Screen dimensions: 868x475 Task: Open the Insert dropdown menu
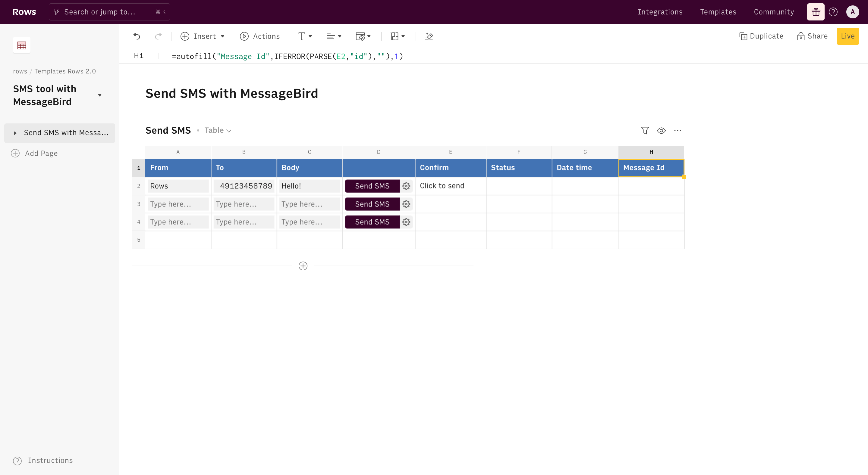click(203, 36)
